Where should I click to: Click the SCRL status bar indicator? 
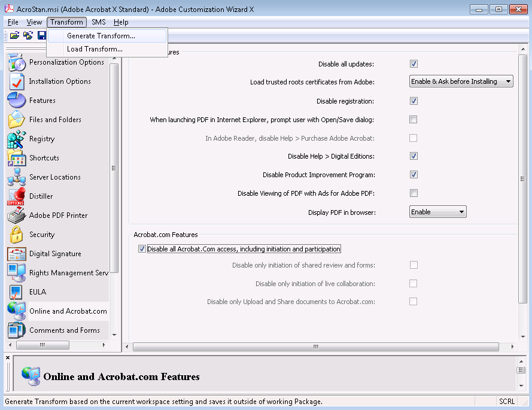click(507, 402)
